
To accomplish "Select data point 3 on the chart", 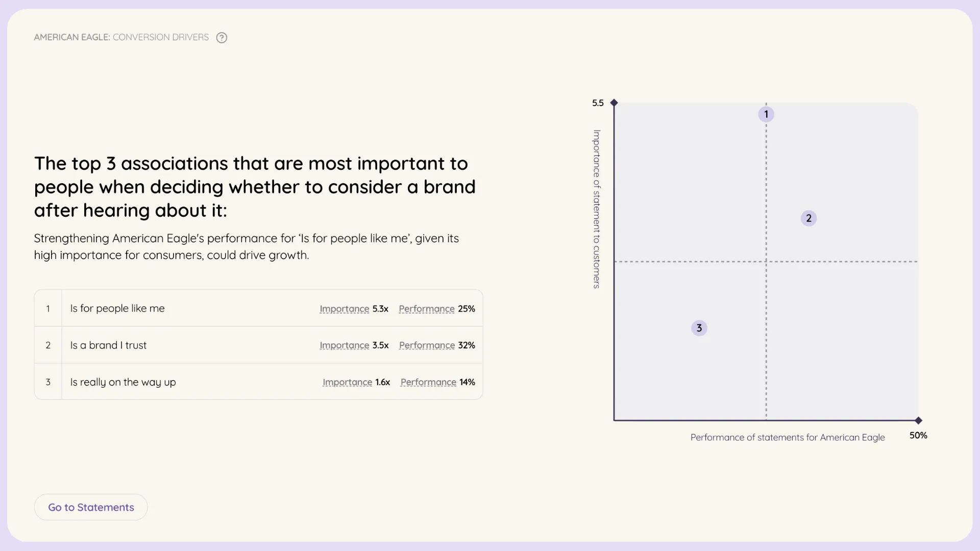I will point(699,328).
